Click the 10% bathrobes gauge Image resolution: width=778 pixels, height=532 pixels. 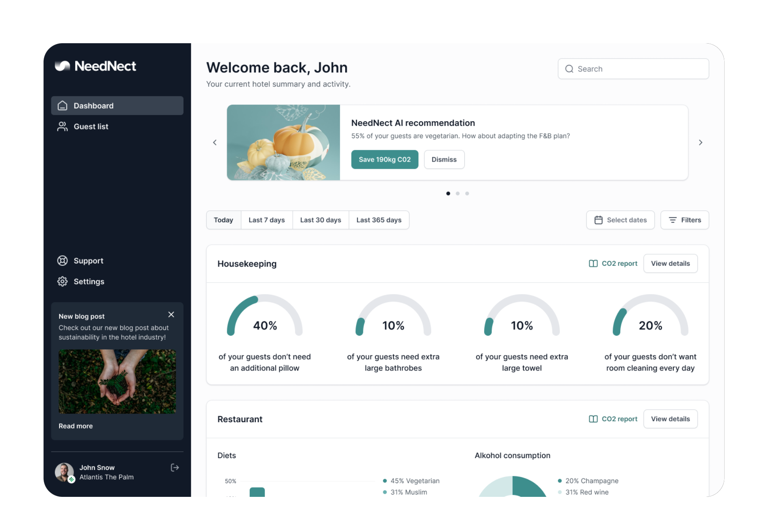pos(393,316)
